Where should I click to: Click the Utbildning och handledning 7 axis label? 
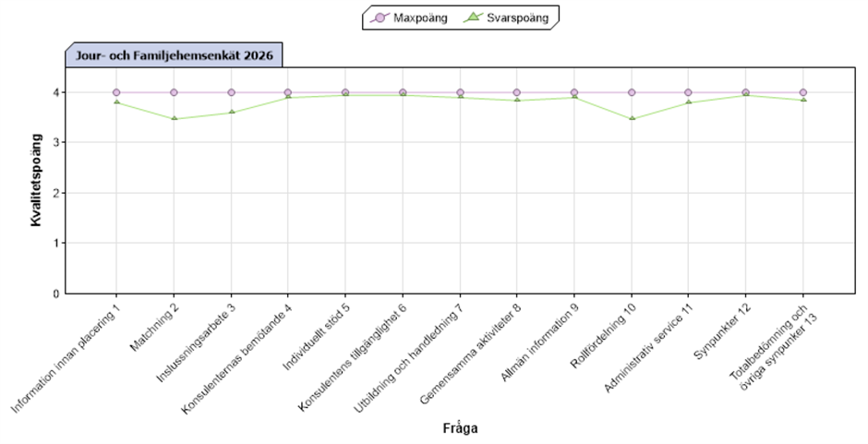[408, 359]
